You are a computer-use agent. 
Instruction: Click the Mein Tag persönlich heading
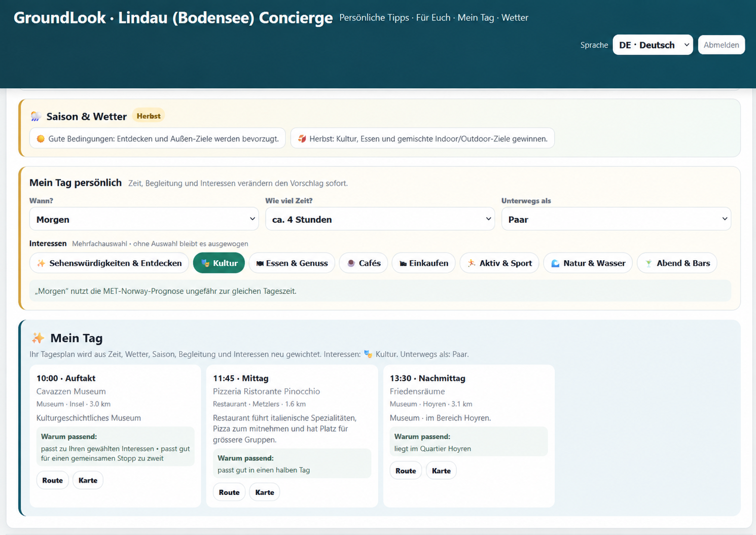pyautogui.click(x=76, y=183)
